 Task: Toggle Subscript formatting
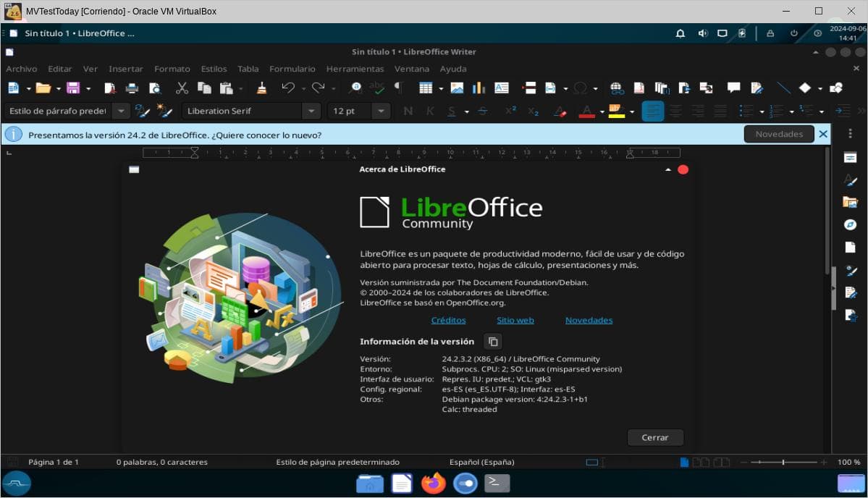coord(533,111)
